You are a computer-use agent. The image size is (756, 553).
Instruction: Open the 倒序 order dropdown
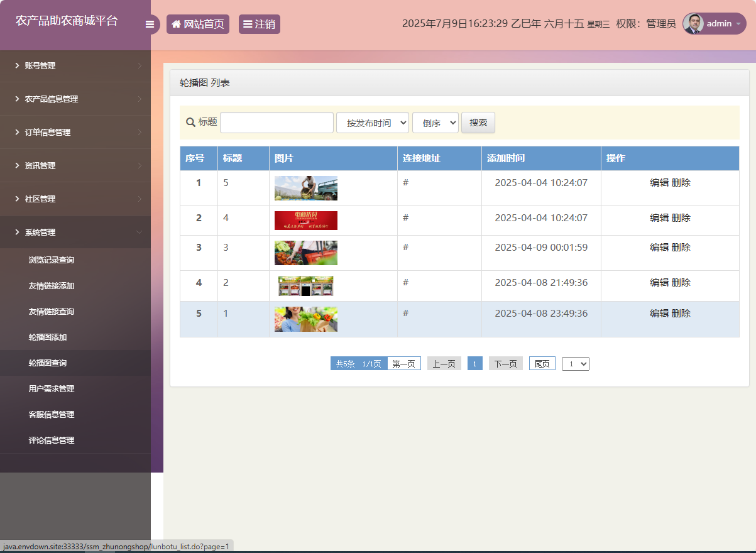[x=435, y=122]
